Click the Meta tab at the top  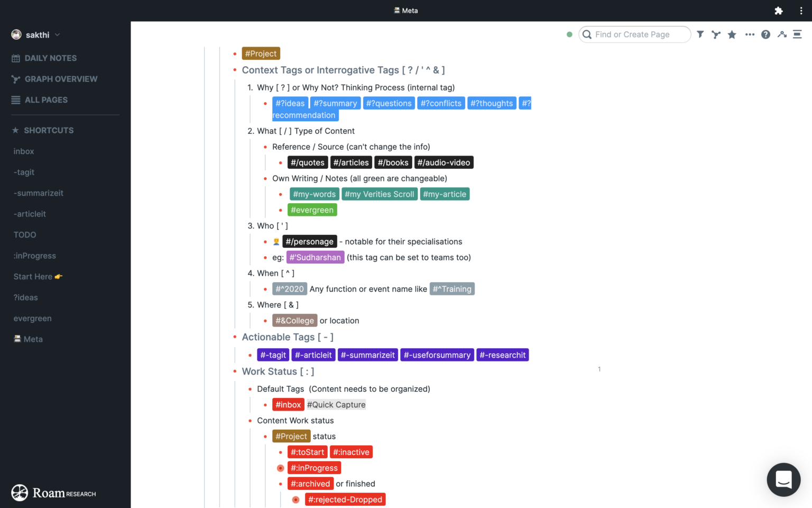(x=405, y=10)
